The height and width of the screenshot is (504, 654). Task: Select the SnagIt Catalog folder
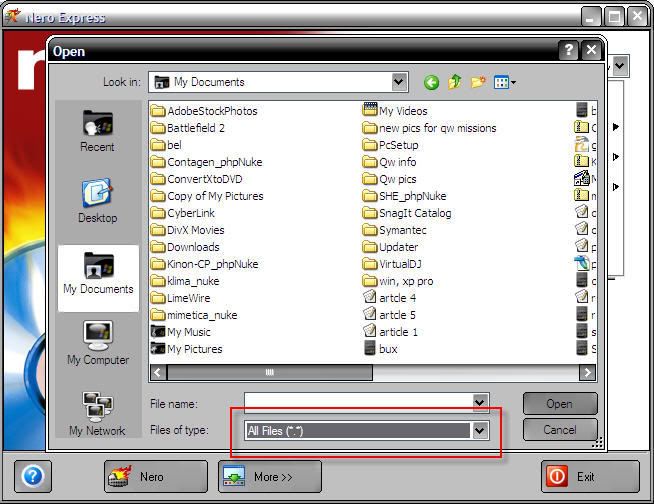tap(407, 213)
